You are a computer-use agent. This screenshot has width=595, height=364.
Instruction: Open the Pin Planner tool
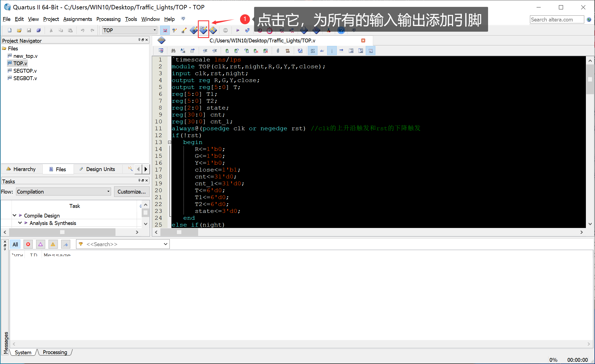pos(203,30)
